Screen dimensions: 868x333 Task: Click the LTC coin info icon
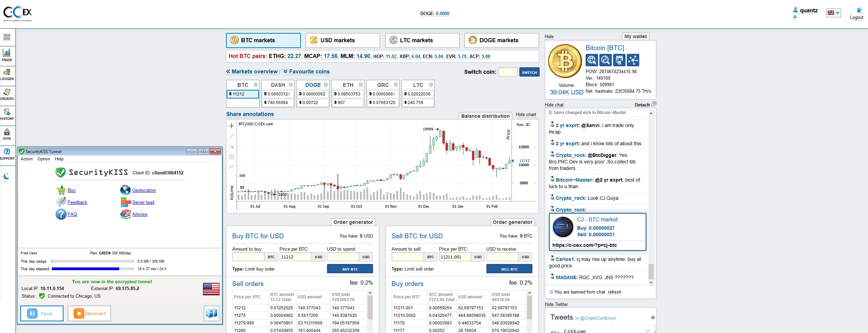pyautogui.click(x=431, y=85)
